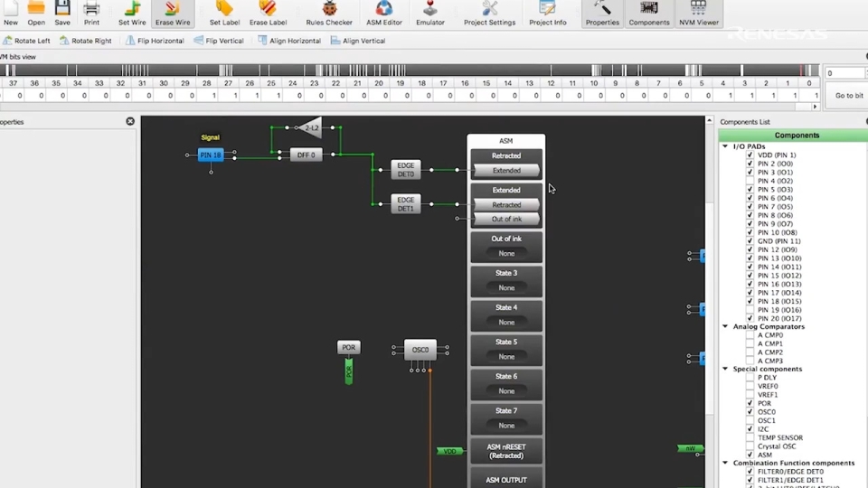Select the EDGE DET1 block
Viewport: 868px width, 488px height.
pos(405,204)
